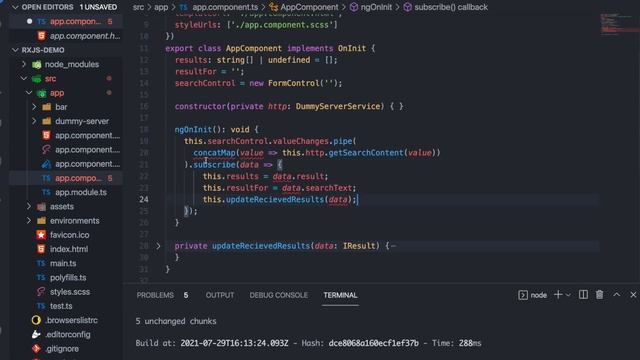
Task: Click the HTML5 icon of app.component.html editor
Action: coord(41,36)
